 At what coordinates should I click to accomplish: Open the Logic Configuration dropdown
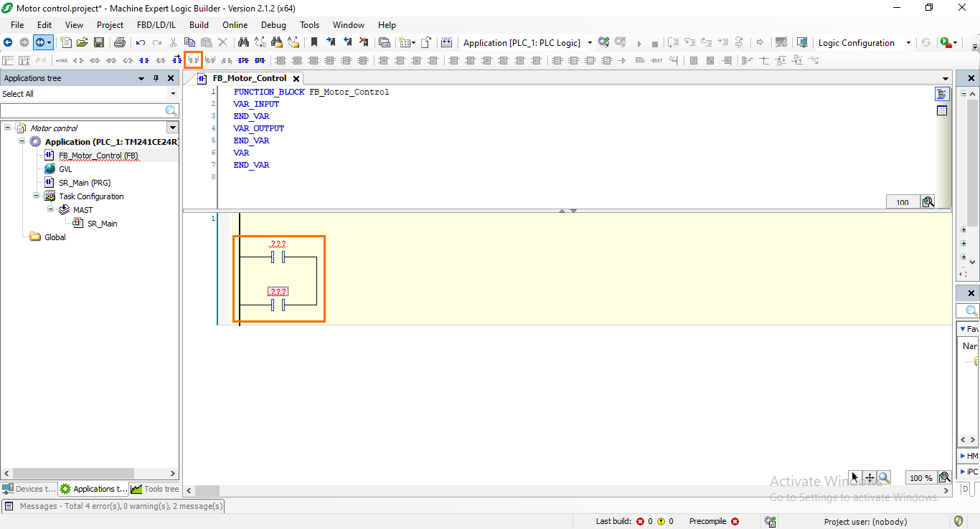[908, 42]
